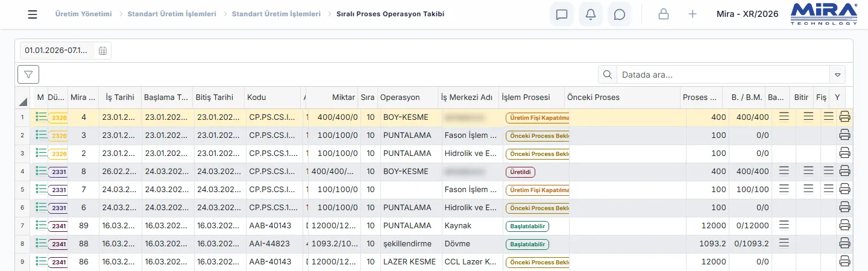Image resolution: width=868 pixels, height=271 pixels.
Task: Print row 1 BOY-KESME operation
Action: tap(844, 117)
